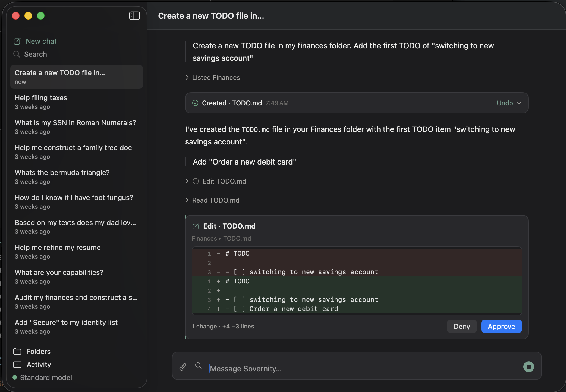The height and width of the screenshot is (392, 566).
Task: Click the conversation title in header
Action: point(211,16)
